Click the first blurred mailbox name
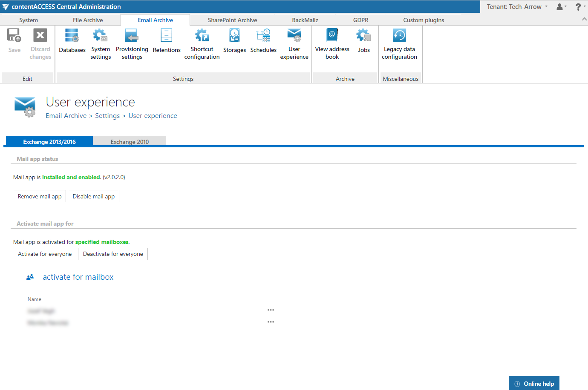588x390 pixels. point(41,311)
